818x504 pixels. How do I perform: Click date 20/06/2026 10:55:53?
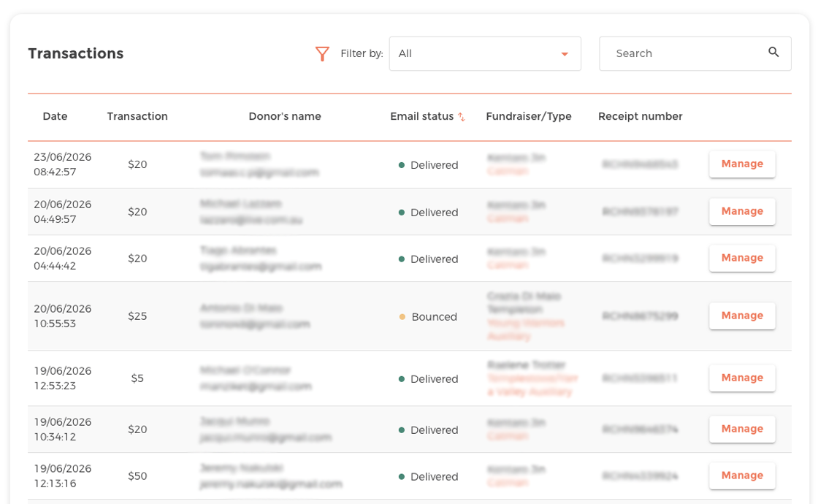coord(63,316)
